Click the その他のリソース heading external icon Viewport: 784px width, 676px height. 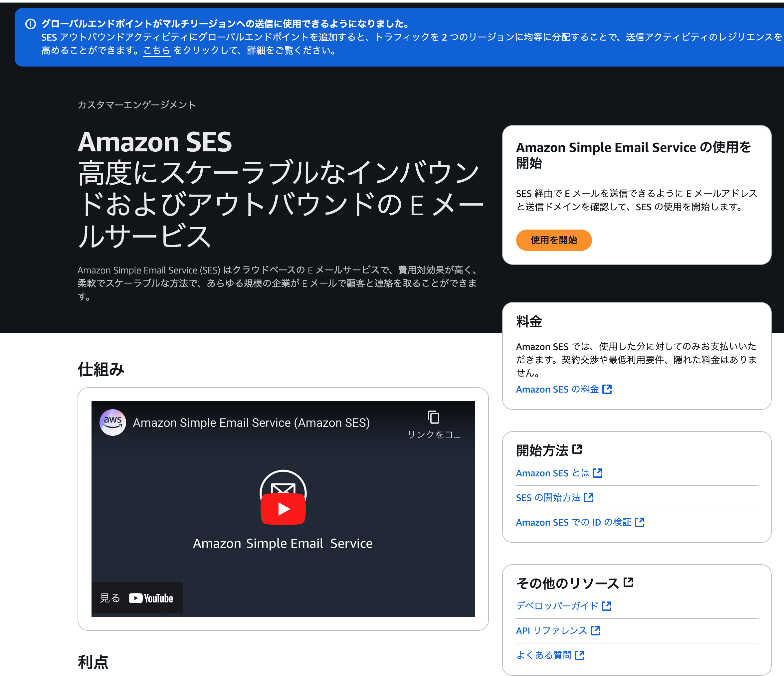tap(629, 582)
